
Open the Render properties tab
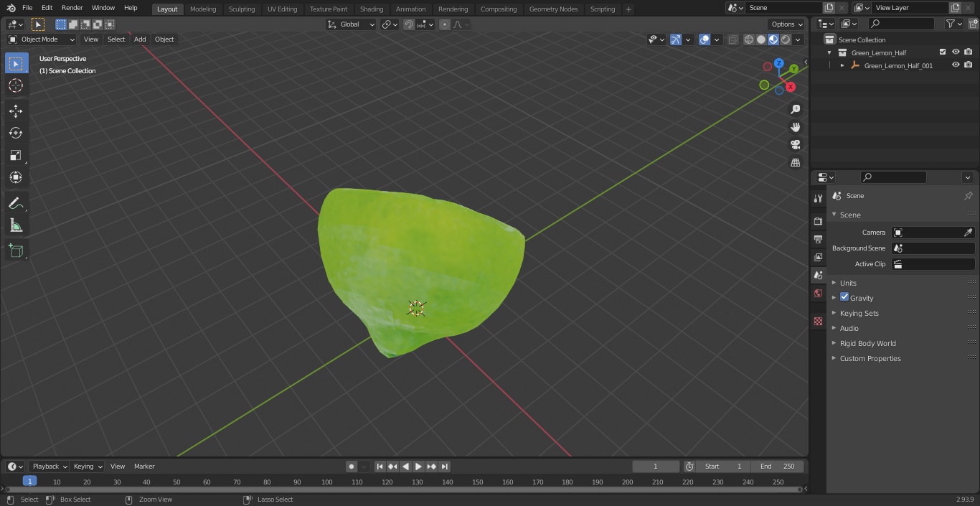pos(818,221)
